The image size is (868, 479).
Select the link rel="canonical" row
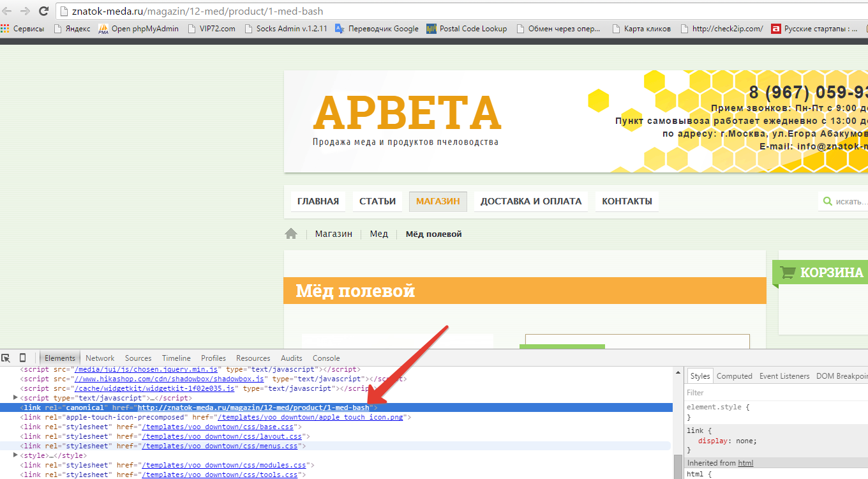[x=336, y=407]
